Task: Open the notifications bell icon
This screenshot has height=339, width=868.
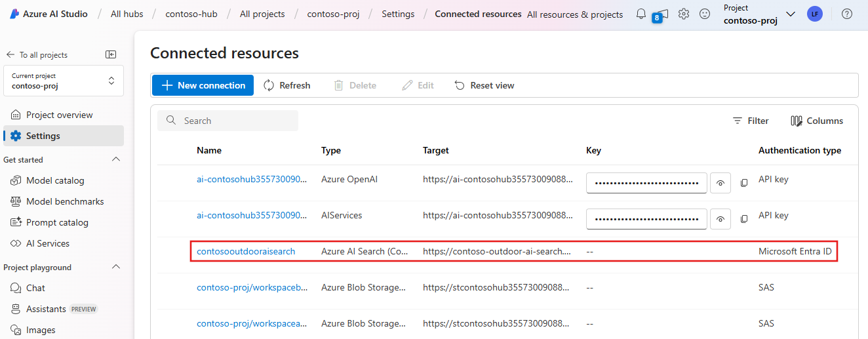Action: pos(641,14)
